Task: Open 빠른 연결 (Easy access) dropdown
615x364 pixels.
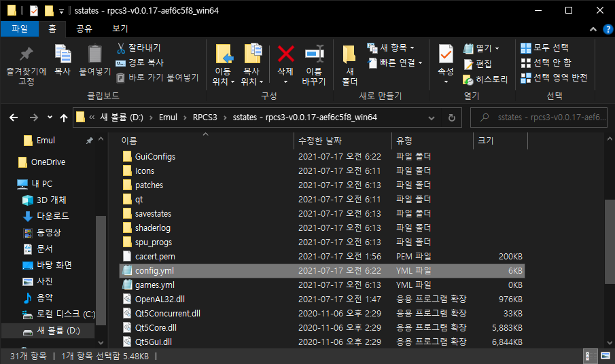Action: (x=396, y=62)
